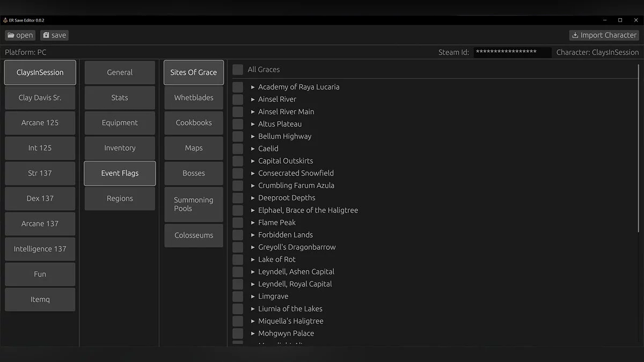Open the Bosses tab
This screenshot has width=644, height=362.
pos(193,173)
